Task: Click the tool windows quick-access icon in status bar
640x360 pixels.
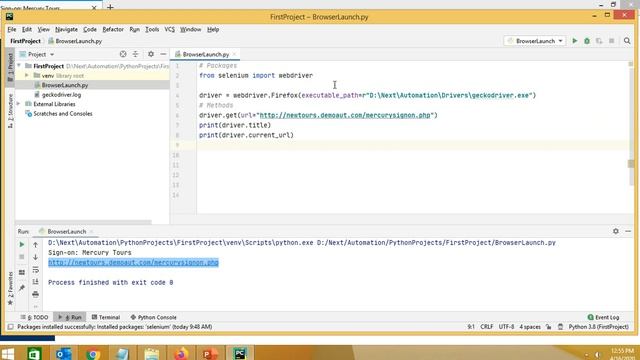Action: (11, 327)
